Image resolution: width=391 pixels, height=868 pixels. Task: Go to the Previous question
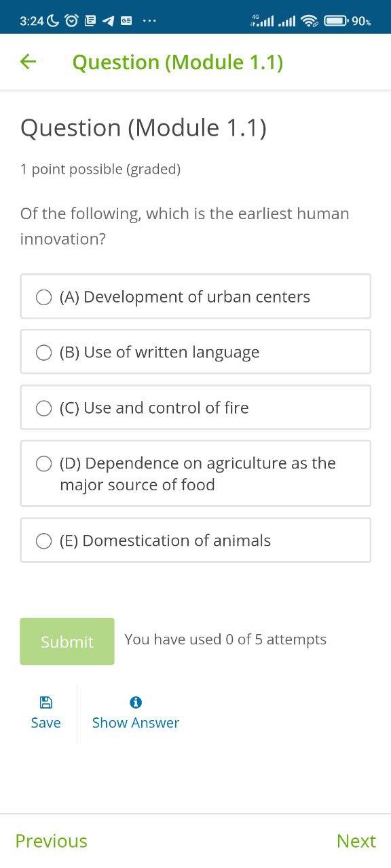(x=51, y=841)
